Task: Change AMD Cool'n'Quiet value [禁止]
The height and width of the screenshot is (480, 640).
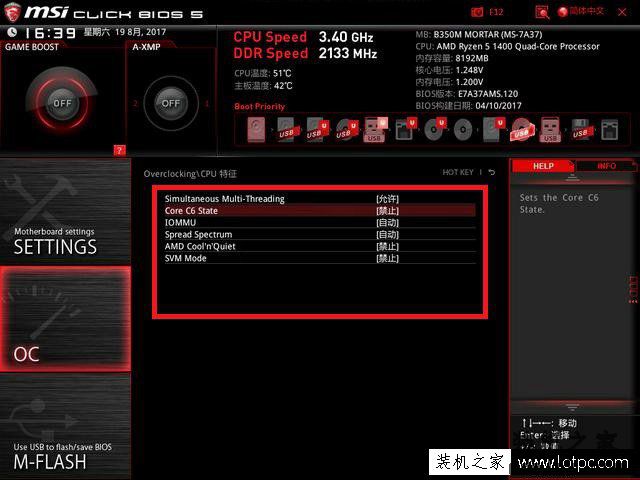Action: pyautogui.click(x=387, y=246)
